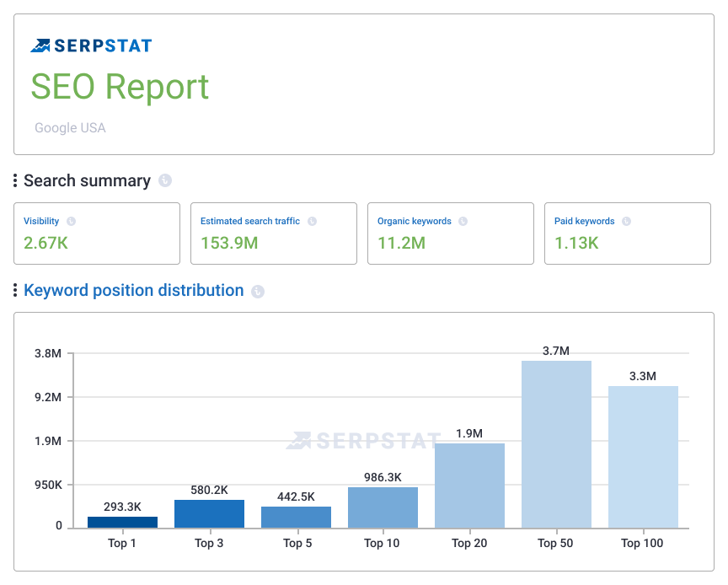This screenshot has width=728, height=585.
Task: Click info icon next to Keyword position distribution
Action: coord(258,292)
